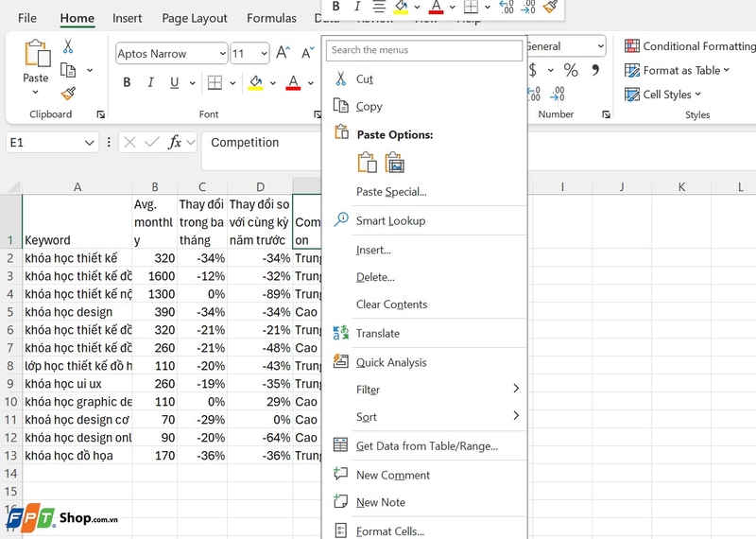Open the font name dropdown Aptos Narrow

tap(222, 54)
